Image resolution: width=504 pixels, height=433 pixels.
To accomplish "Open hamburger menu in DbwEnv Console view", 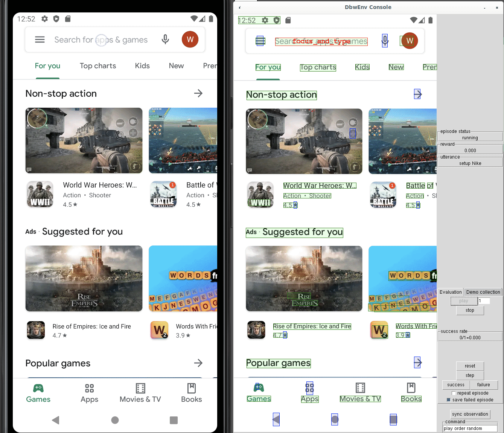I will pos(260,41).
